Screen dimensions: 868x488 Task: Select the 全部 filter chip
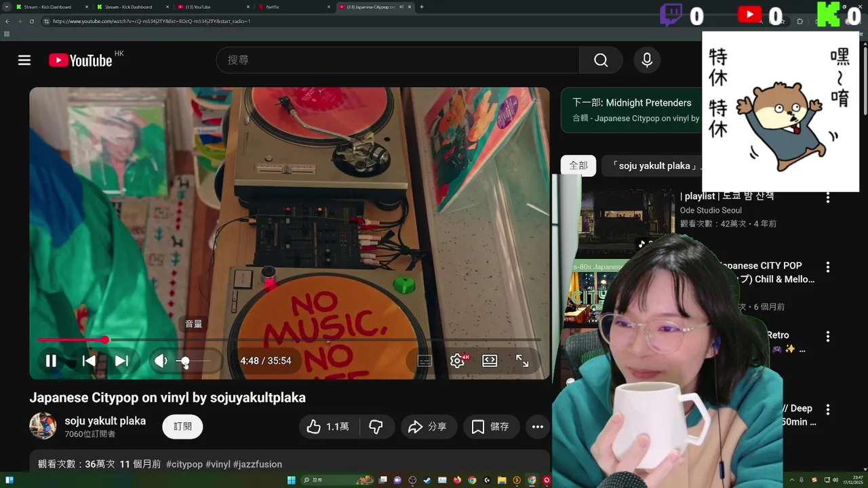(578, 165)
